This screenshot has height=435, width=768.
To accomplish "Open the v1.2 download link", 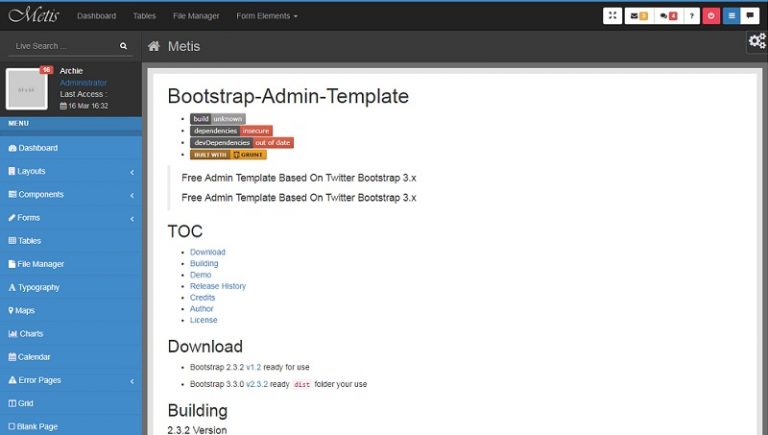I will tap(253, 367).
